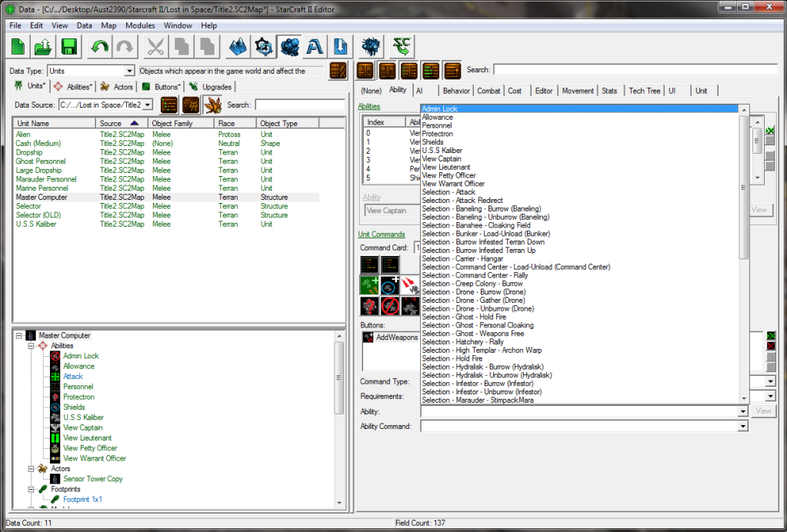Click the green-plus command card button

coord(369,285)
